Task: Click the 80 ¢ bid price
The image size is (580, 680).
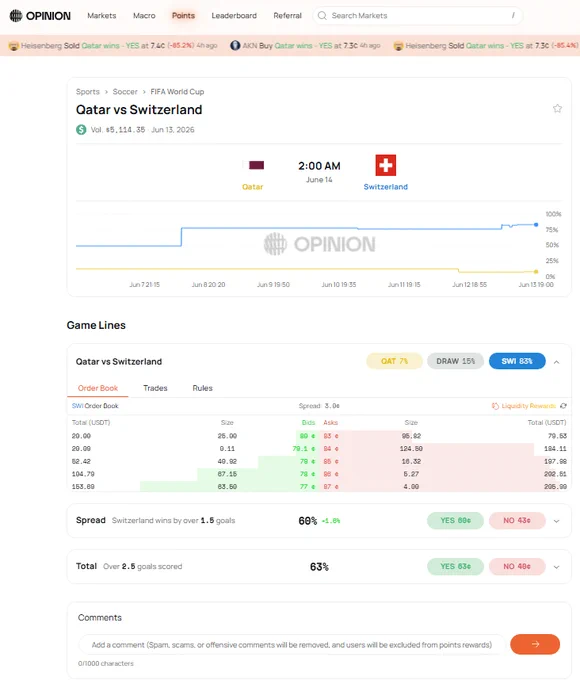Action: (x=307, y=436)
